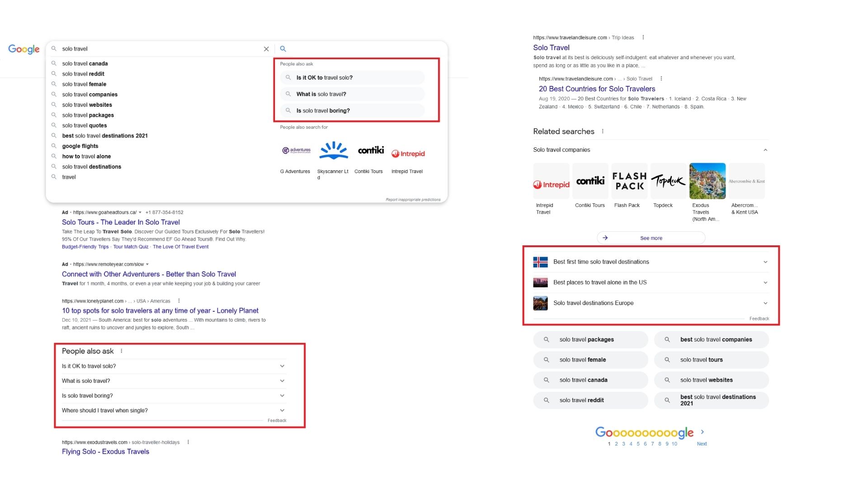Expand 'What is solo travel?' question row
The height and width of the screenshot is (488, 868).
tap(174, 381)
